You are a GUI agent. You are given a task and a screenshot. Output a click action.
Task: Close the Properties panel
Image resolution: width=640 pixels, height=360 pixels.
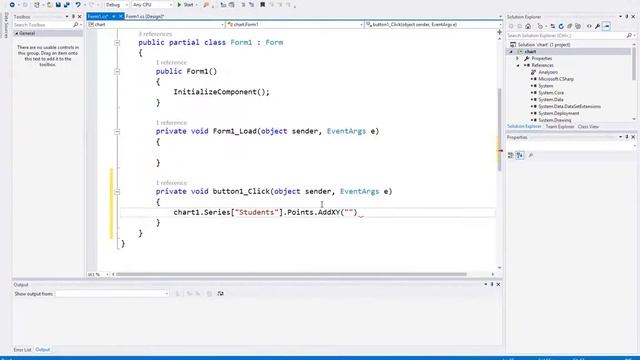coord(633,137)
